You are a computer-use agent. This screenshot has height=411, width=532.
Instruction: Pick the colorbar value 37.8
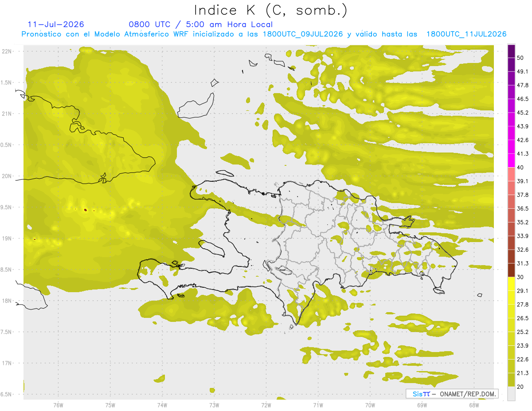(523, 195)
